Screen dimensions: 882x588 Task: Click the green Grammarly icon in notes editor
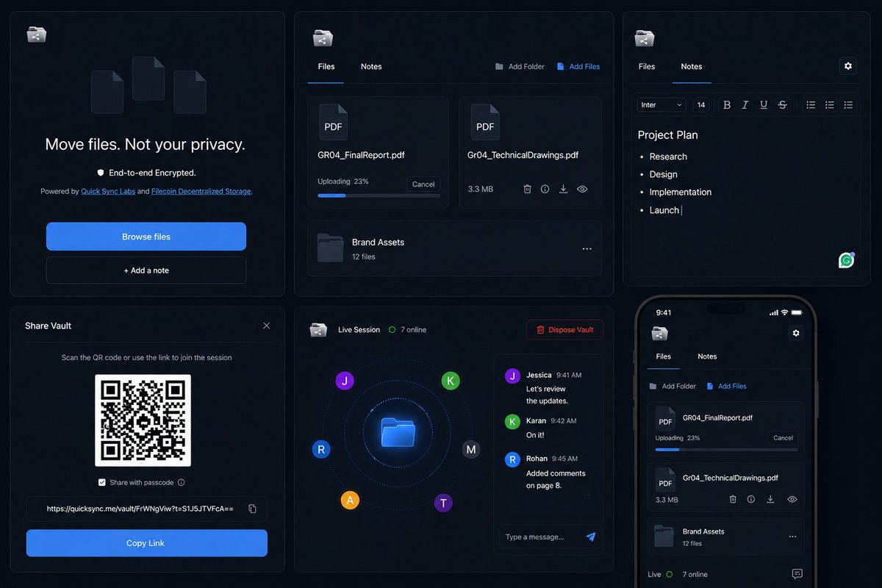847,260
